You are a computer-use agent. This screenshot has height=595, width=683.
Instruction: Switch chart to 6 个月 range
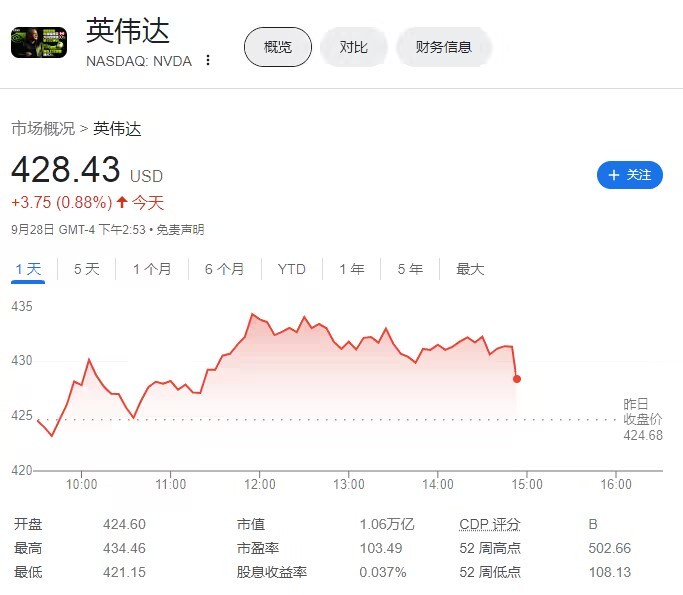click(224, 269)
